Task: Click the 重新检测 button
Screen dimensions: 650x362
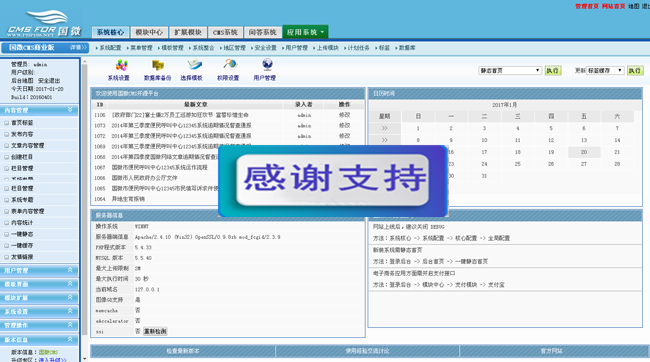Action: (x=155, y=331)
